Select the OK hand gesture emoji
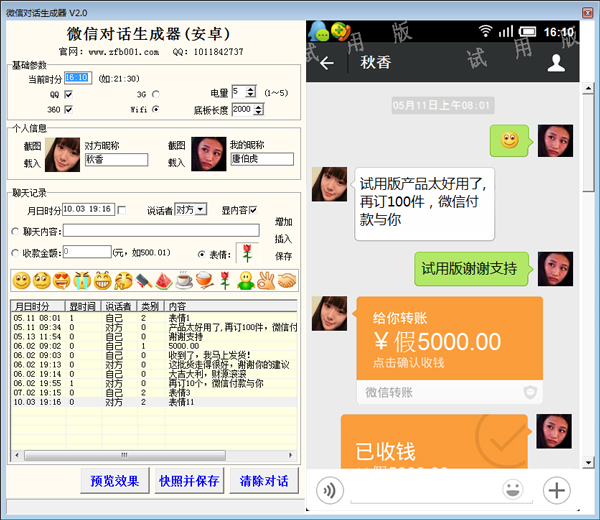Viewport: 600px width, 520px height. (265, 282)
